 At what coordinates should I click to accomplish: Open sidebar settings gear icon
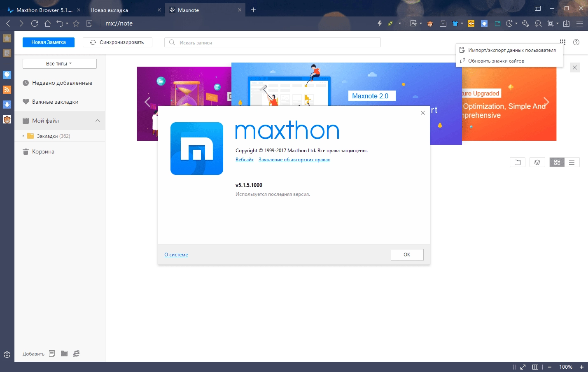[7, 355]
